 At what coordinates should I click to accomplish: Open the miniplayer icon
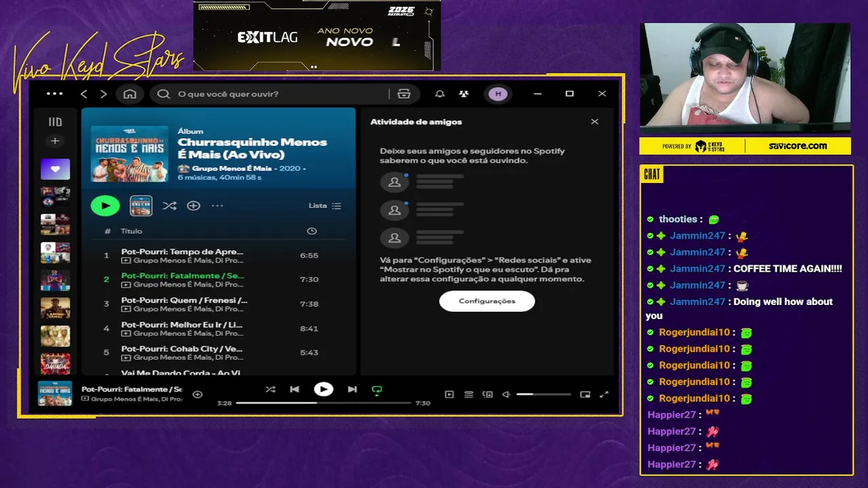pyautogui.click(x=585, y=394)
